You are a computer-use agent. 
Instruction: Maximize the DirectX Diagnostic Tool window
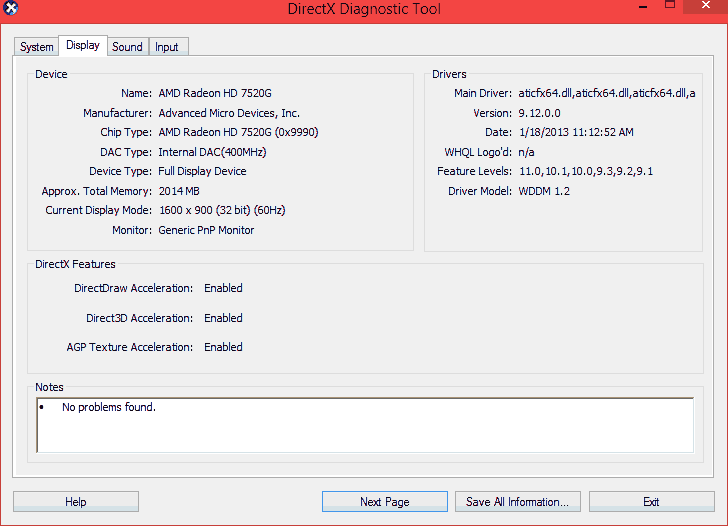point(670,5)
